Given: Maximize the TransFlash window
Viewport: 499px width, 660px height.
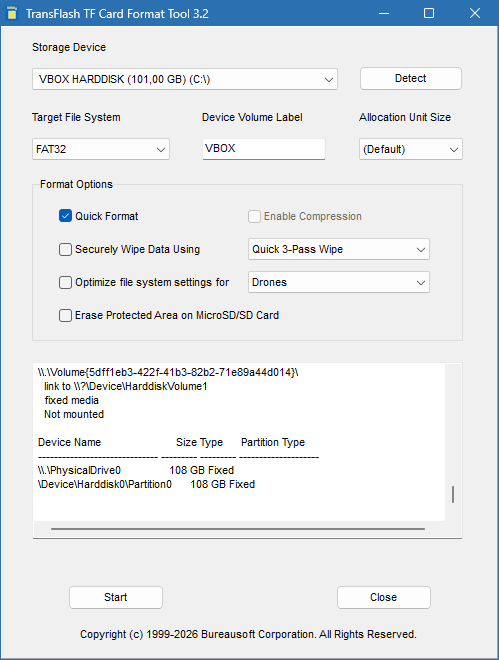Looking at the screenshot, I should [x=429, y=13].
